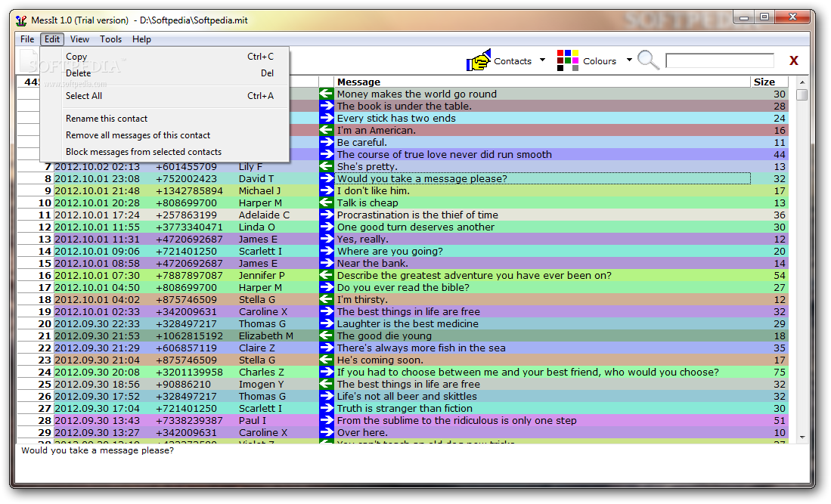Select message 'The best things in life are free' row 19

click(x=408, y=312)
